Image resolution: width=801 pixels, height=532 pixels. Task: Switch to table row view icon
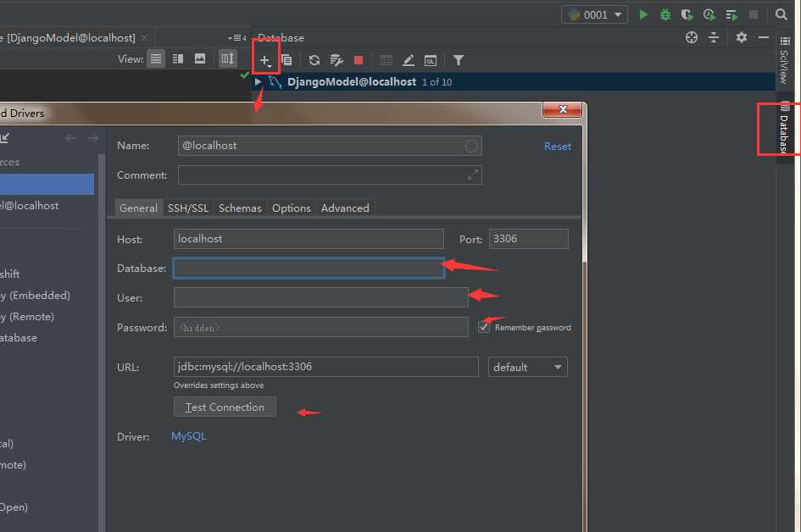tap(156, 58)
